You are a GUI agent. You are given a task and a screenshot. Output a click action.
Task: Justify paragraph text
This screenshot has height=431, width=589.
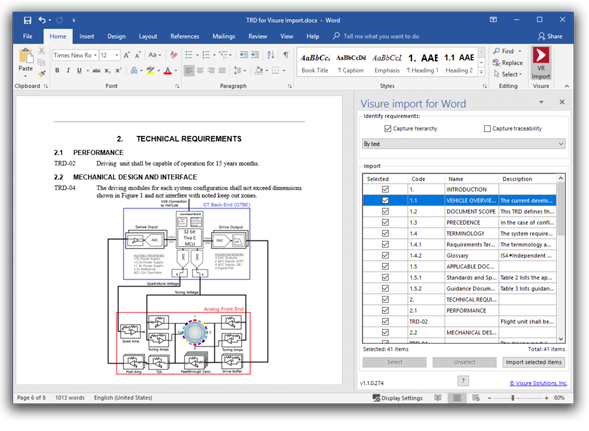(222, 70)
